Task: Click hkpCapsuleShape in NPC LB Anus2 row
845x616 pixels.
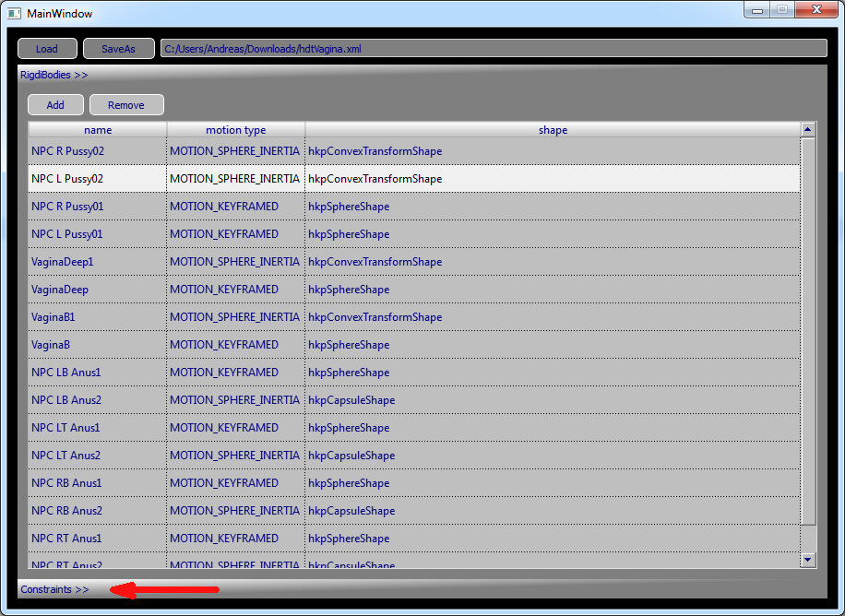Action: tap(351, 400)
